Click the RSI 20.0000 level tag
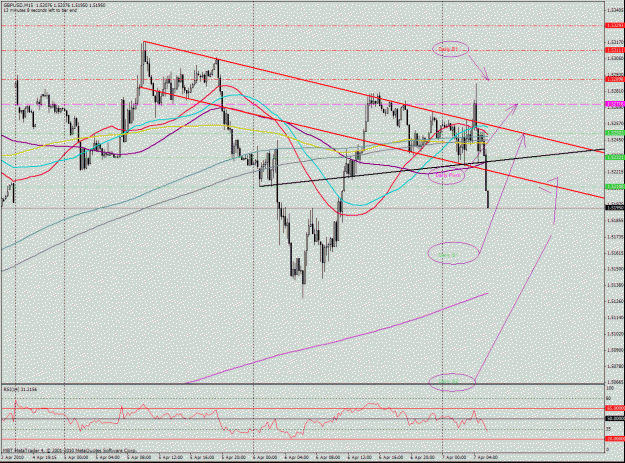The image size is (625, 463). (615, 439)
